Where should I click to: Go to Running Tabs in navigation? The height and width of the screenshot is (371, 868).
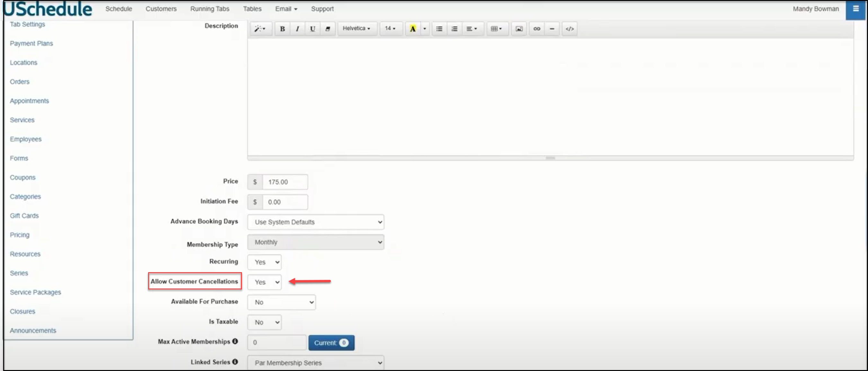tap(209, 9)
